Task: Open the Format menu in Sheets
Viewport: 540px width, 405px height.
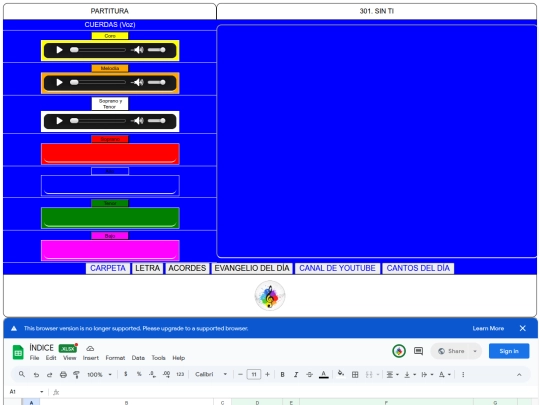Action: (x=115, y=358)
